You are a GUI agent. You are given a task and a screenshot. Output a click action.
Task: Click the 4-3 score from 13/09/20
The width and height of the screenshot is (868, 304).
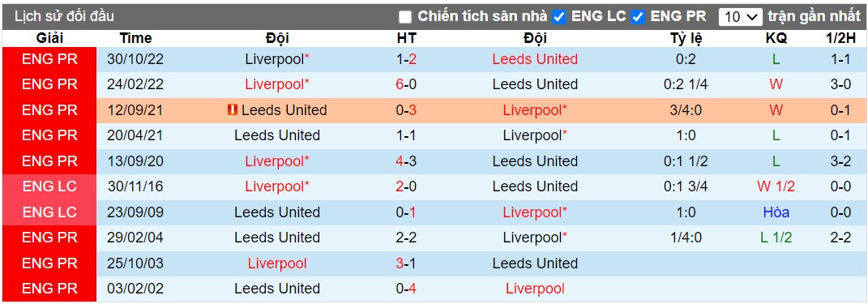[x=406, y=161]
